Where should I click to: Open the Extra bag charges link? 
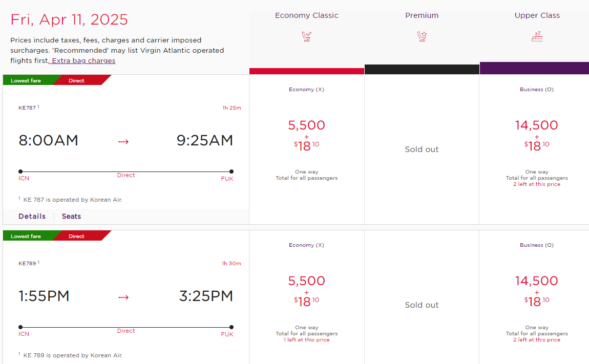(x=83, y=60)
